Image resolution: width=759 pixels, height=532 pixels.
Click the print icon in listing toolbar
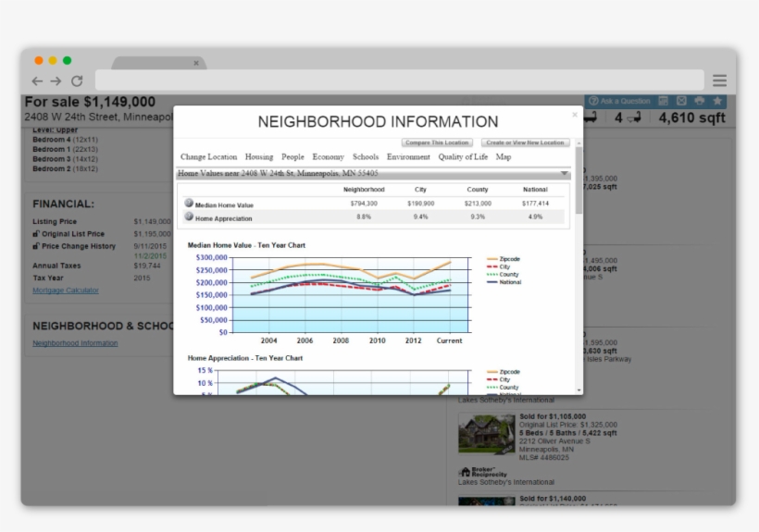click(x=699, y=101)
